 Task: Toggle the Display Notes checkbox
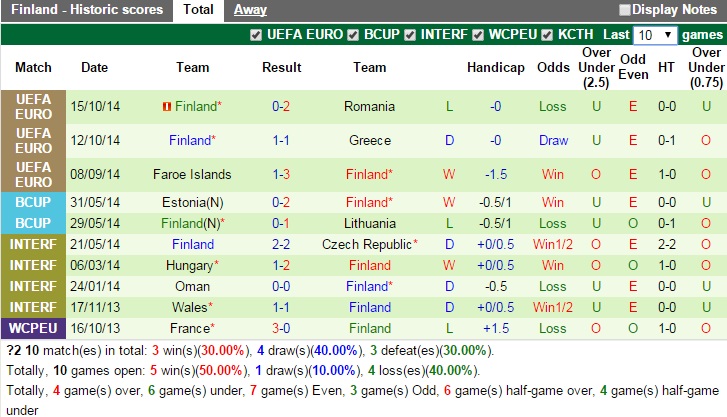(x=625, y=10)
